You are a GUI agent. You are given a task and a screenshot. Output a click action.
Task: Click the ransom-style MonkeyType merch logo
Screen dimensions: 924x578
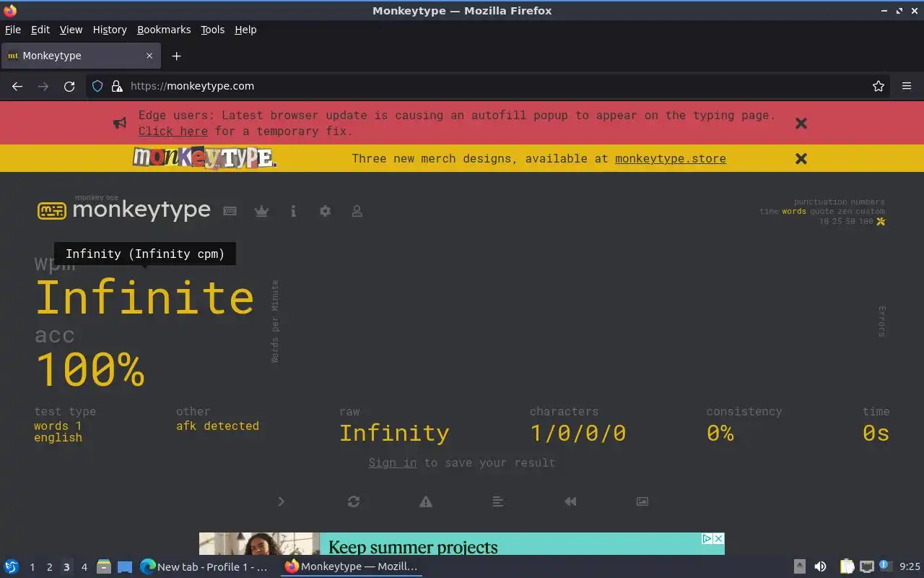[204, 158]
